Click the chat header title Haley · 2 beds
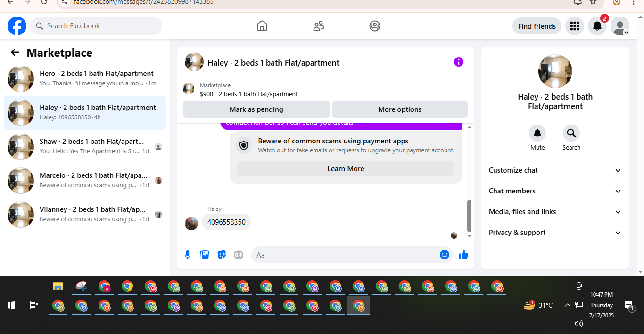This screenshot has width=644, height=334. [x=273, y=63]
